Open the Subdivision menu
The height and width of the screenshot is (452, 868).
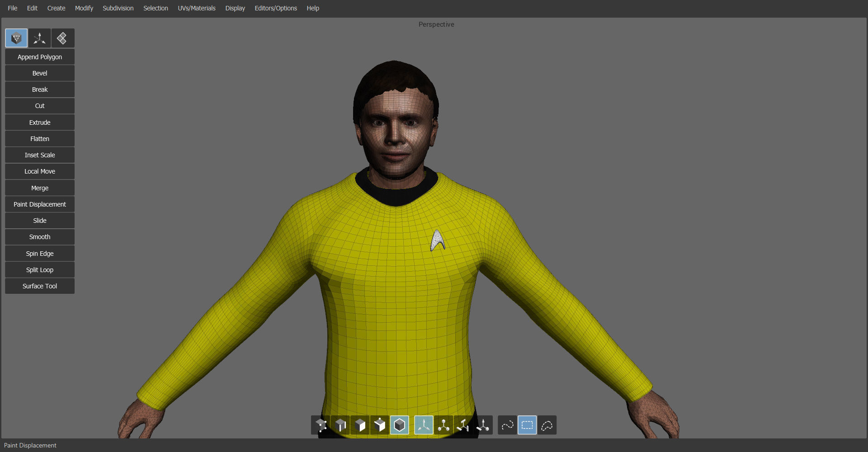click(x=118, y=8)
